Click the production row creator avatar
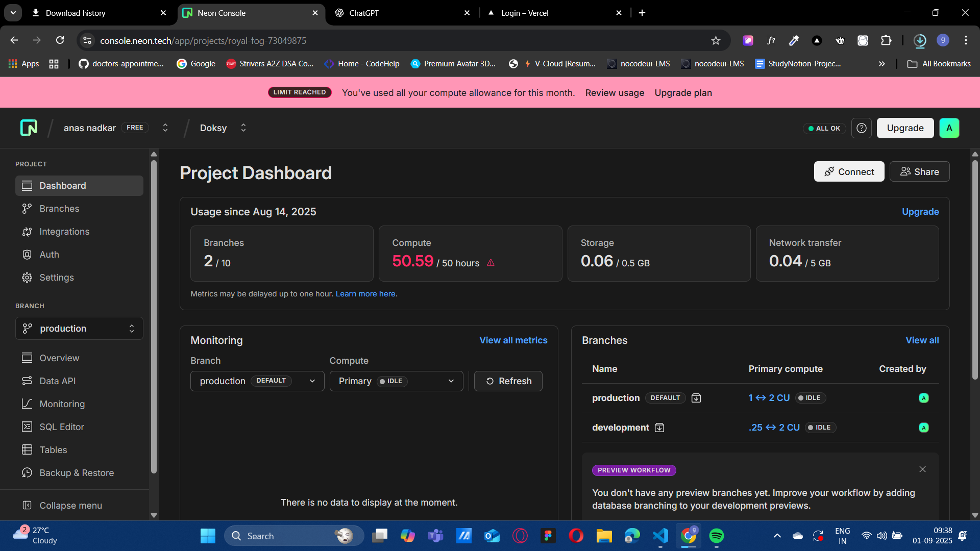Image resolution: width=980 pixels, height=551 pixels. tap(923, 398)
